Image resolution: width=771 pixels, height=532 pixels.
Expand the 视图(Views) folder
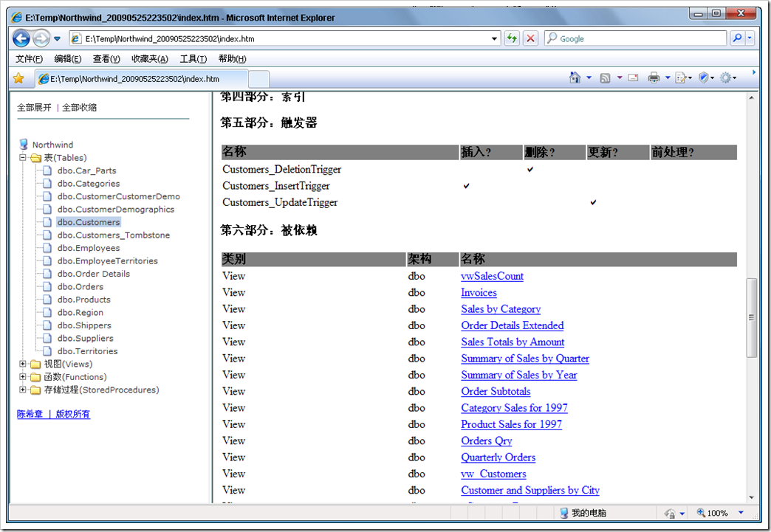click(x=22, y=364)
